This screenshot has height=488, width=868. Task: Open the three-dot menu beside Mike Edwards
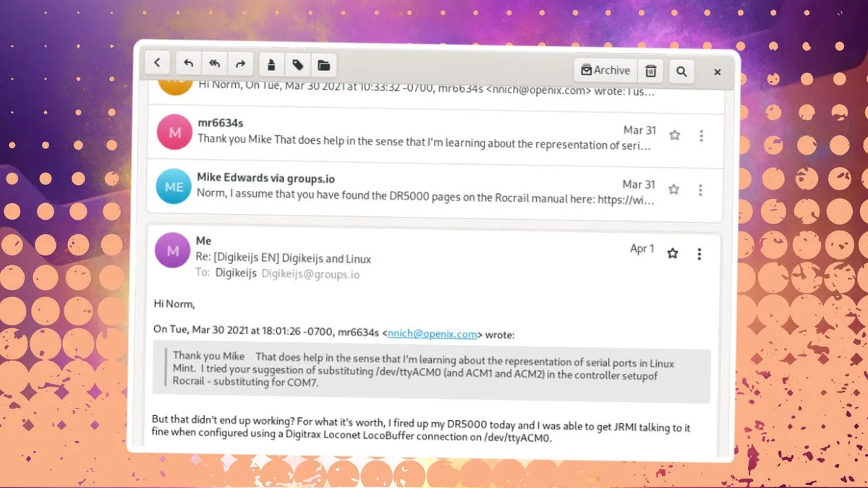point(700,189)
